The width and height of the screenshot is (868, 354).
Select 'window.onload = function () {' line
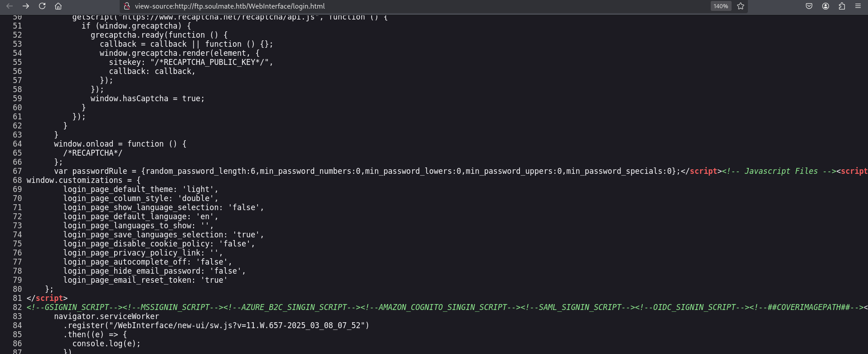click(x=120, y=144)
